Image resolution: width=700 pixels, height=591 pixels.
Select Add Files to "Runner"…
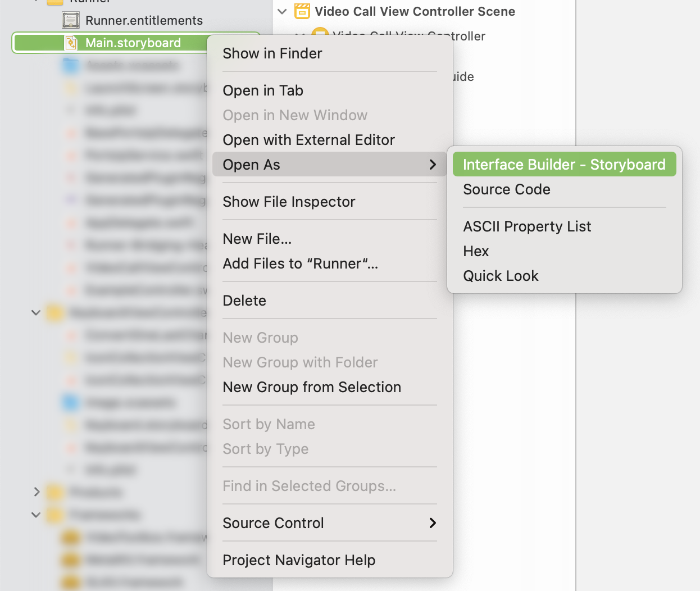point(300,263)
